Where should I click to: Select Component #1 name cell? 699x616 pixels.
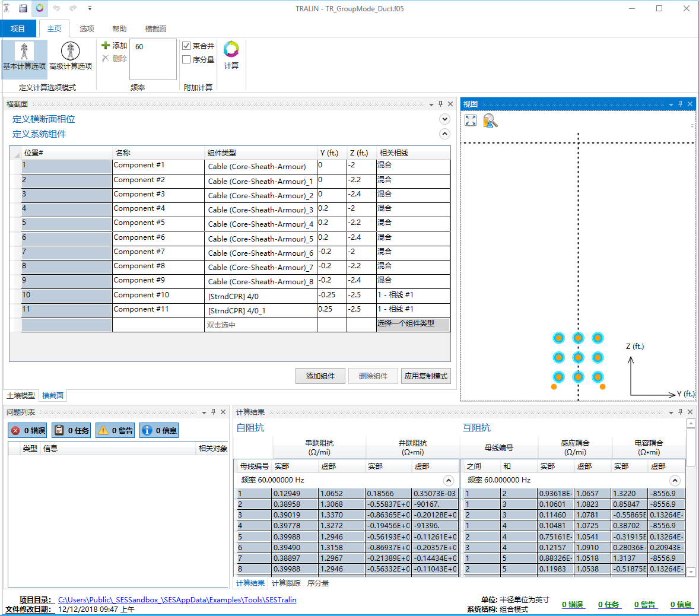click(x=158, y=166)
